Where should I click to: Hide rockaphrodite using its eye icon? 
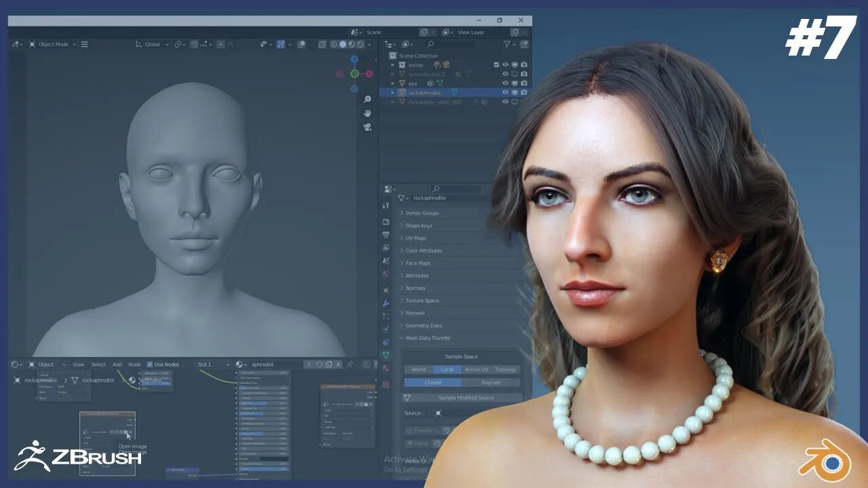[505, 92]
